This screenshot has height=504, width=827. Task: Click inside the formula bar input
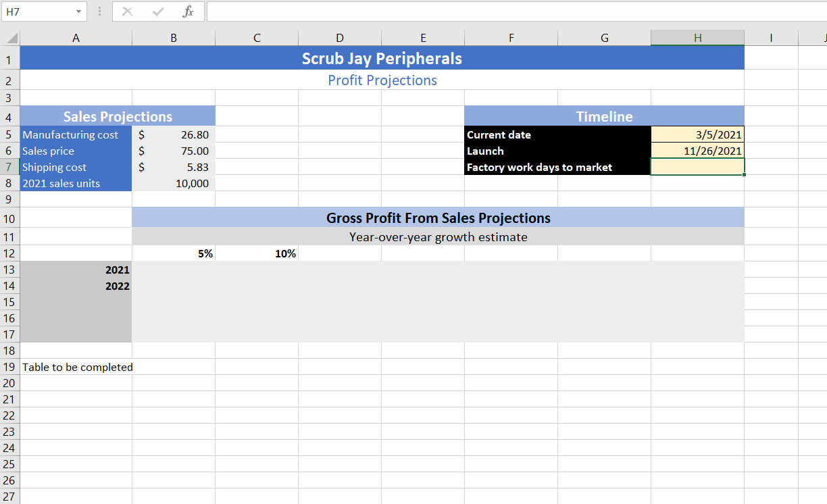(x=516, y=11)
